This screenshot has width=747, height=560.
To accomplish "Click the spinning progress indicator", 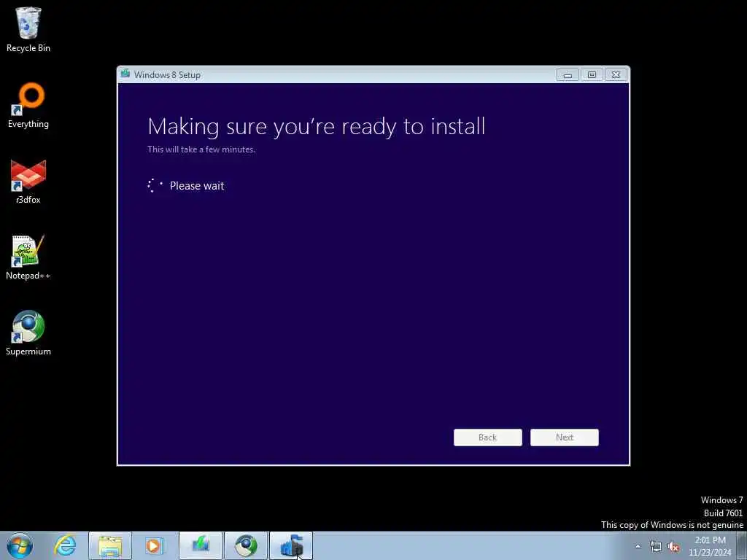I will (x=155, y=185).
